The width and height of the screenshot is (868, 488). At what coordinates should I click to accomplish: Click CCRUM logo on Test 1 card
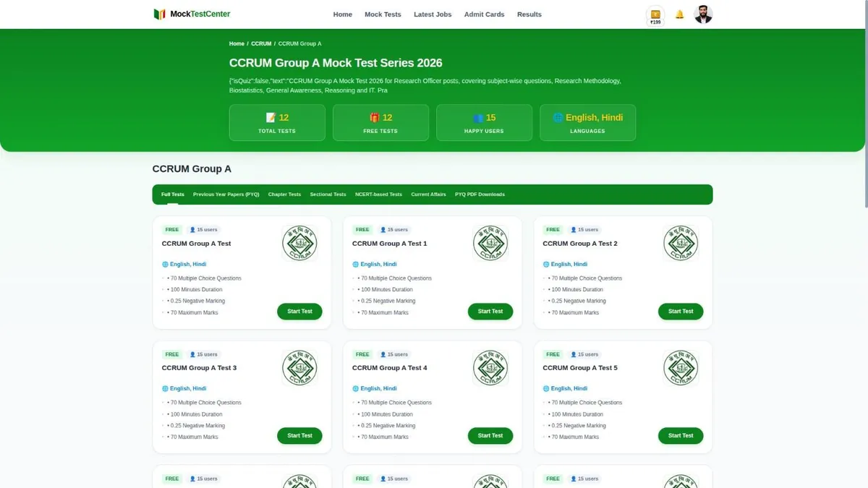[x=490, y=243]
